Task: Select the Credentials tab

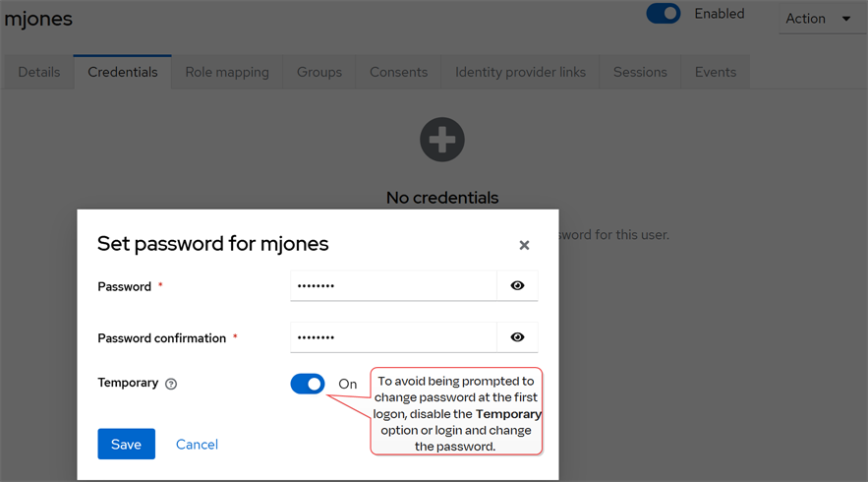Action: [123, 72]
